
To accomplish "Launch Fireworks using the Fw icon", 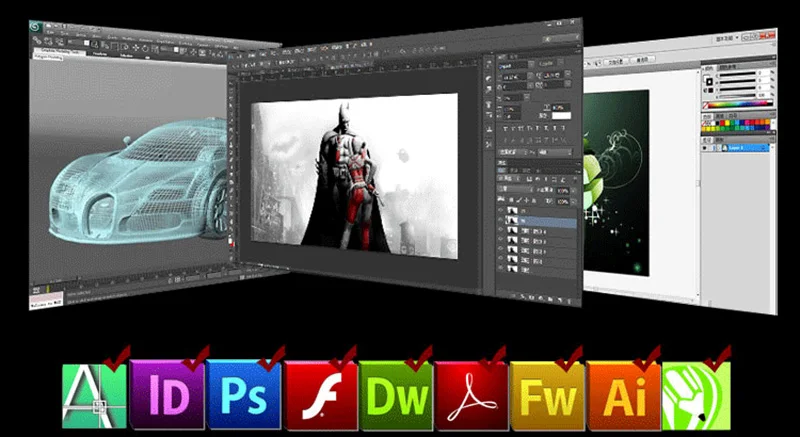I will (x=547, y=396).
